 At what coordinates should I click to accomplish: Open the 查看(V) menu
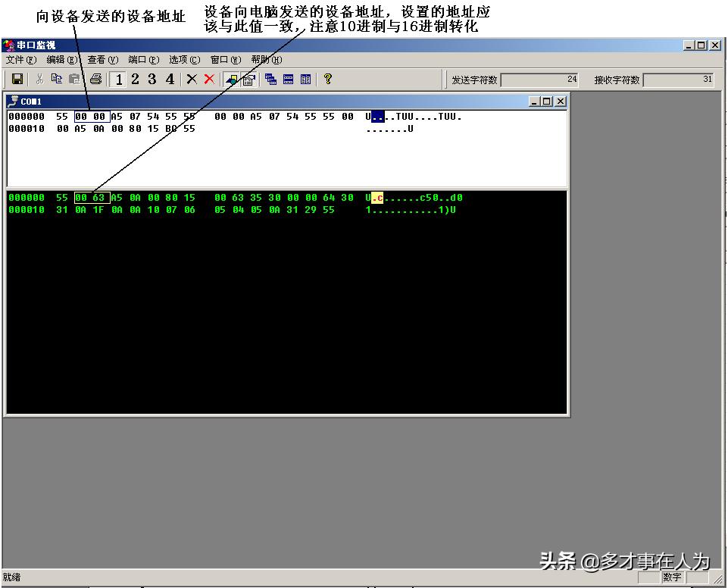(102, 59)
